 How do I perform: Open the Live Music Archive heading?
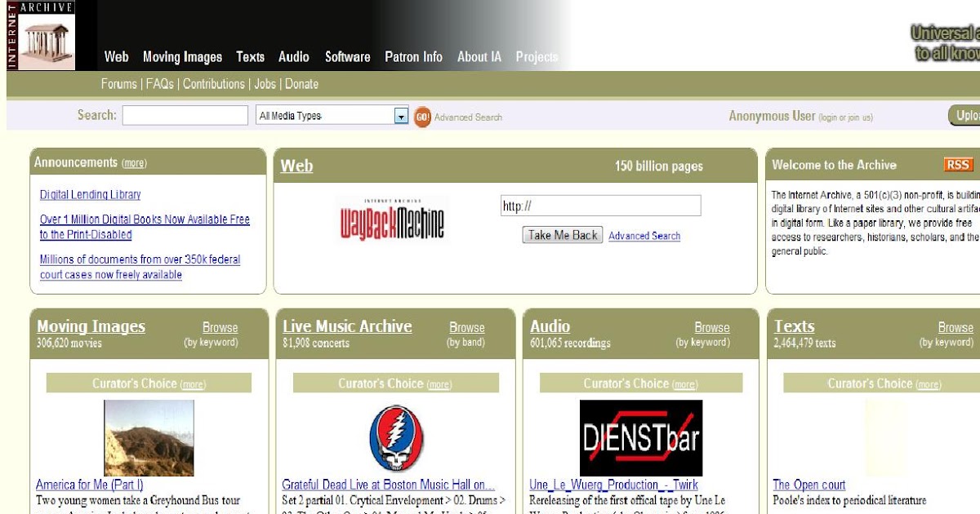[347, 326]
